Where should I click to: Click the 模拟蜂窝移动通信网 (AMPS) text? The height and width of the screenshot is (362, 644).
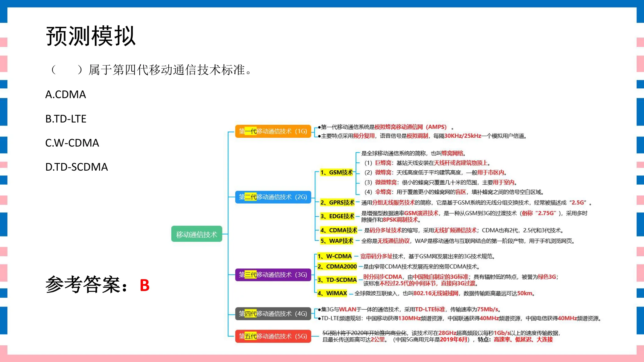tap(410, 127)
